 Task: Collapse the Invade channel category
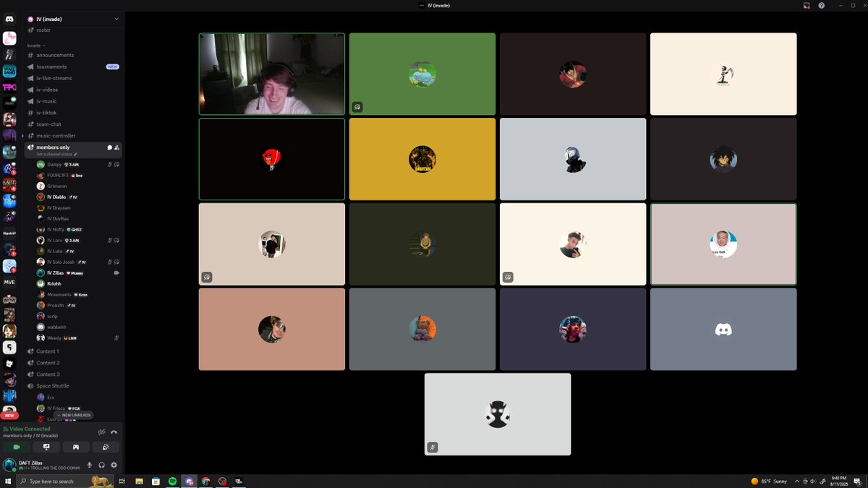34,46
